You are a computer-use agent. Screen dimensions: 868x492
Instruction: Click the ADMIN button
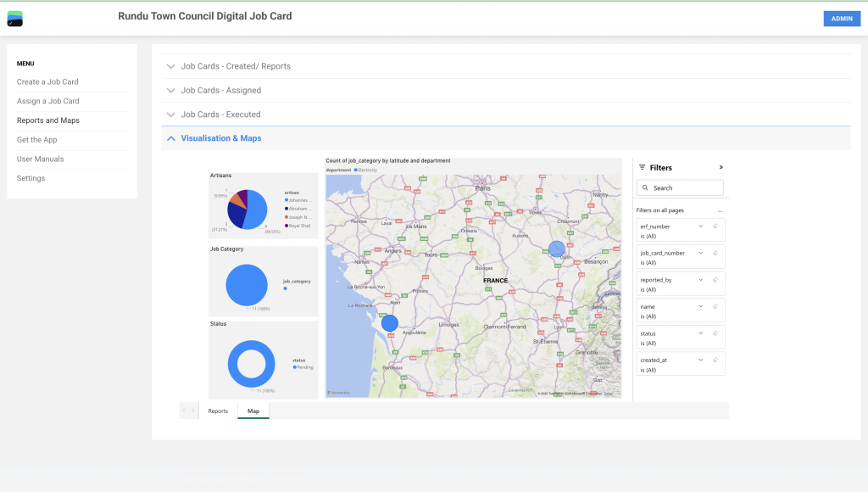[841, 19]
